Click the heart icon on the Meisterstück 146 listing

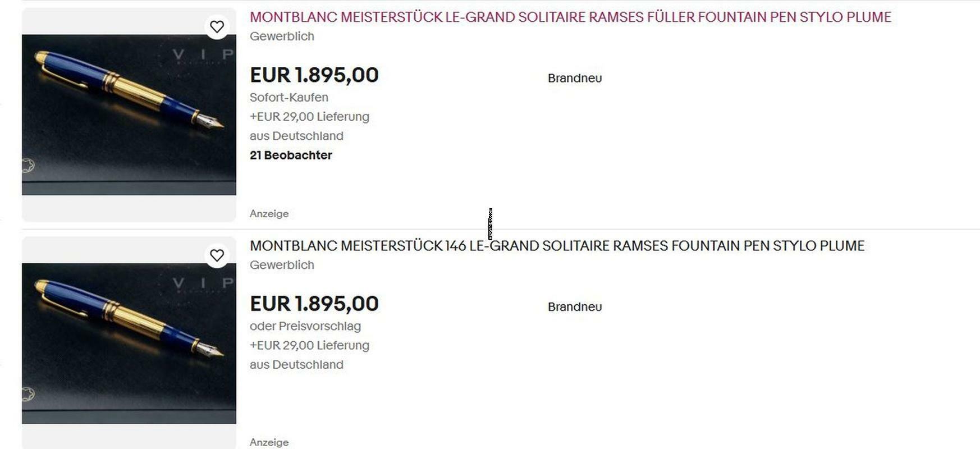coord(217,255)
